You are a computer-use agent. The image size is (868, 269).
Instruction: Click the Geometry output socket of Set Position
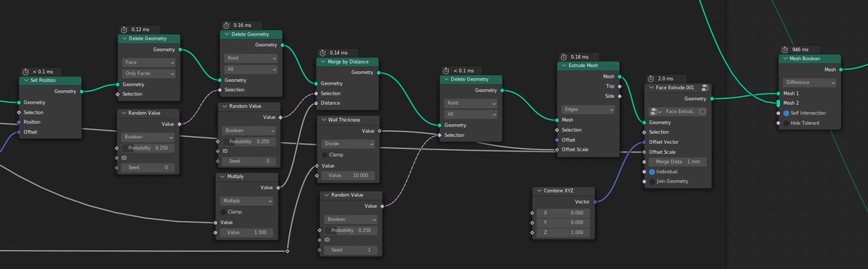(81, 91)
